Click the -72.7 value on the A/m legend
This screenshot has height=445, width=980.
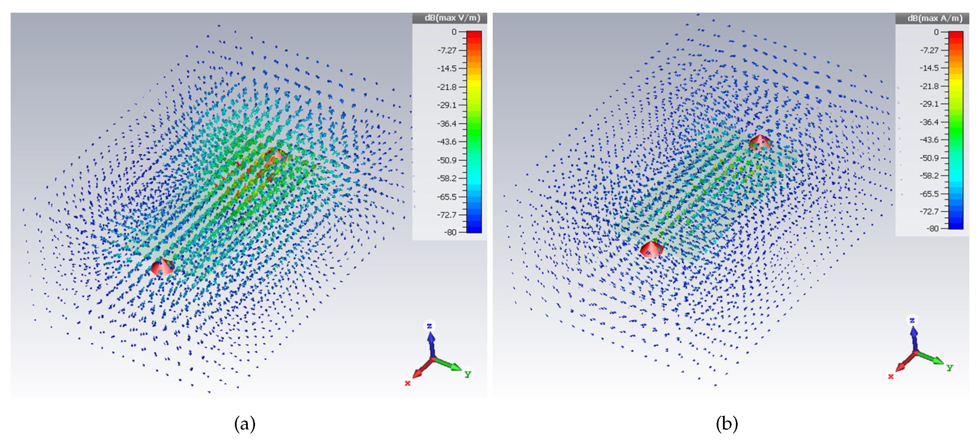[x=929, y=211]
